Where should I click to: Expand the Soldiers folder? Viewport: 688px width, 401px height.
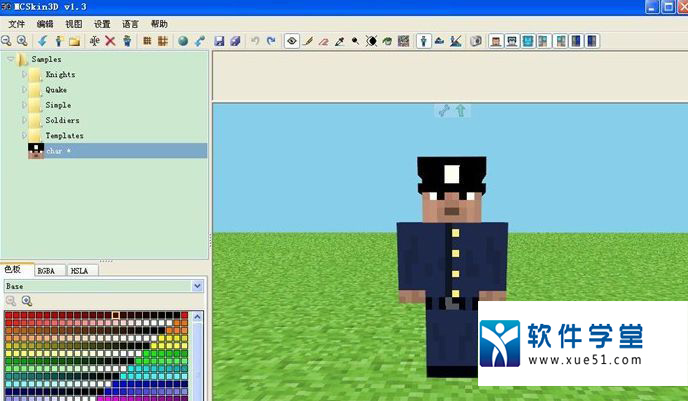click(25, 120)
